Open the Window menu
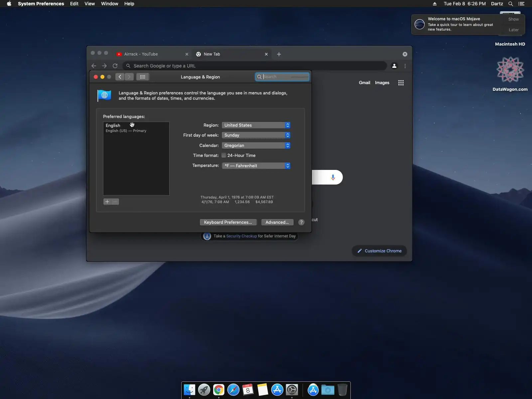532x399 pixels. click(110, 4)
